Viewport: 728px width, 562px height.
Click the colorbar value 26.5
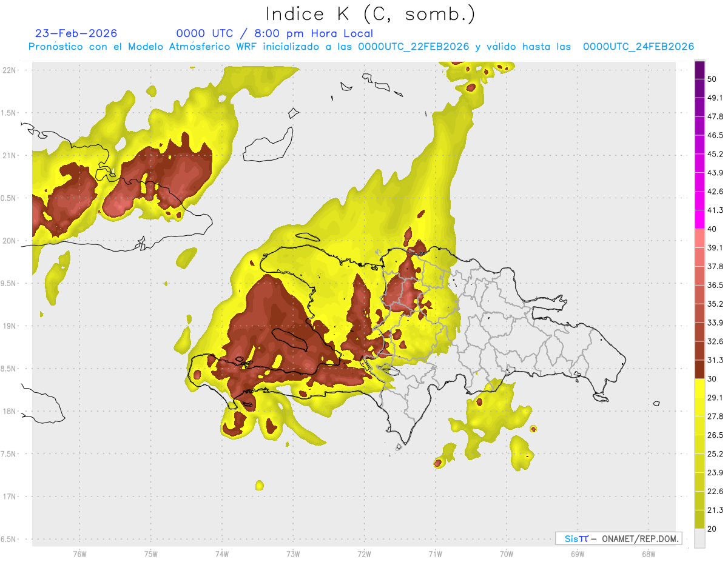pyautogui.click(x=716, y=435)
